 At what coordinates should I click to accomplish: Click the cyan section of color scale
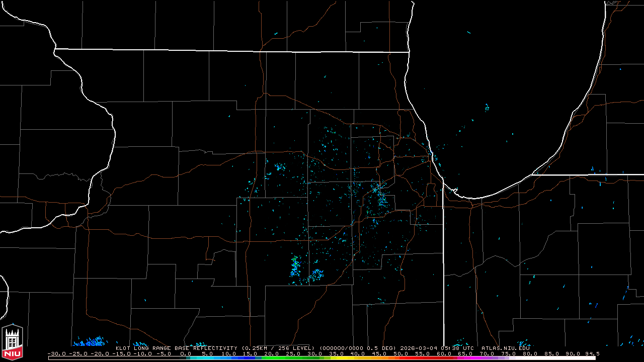(211, 358)
